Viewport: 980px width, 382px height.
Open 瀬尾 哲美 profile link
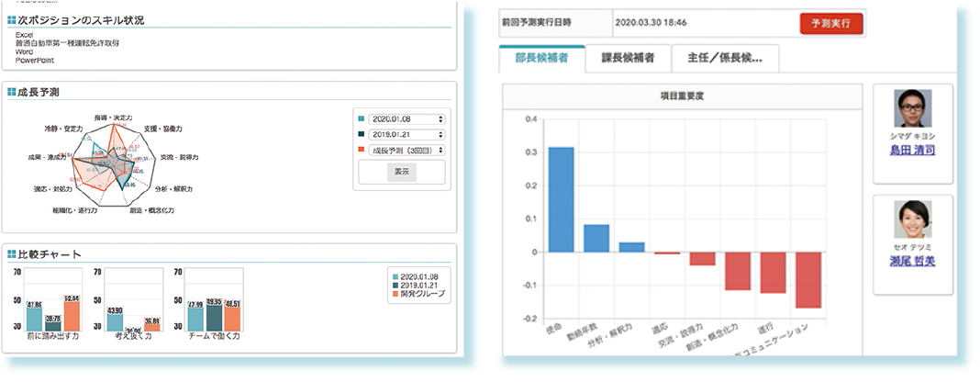click(912, 261)
